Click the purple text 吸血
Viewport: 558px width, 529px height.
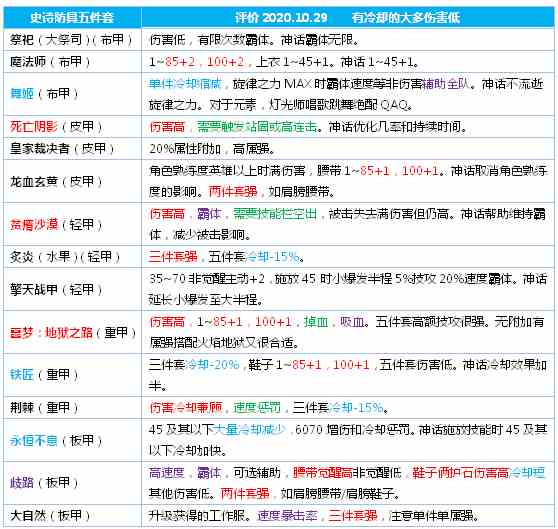click(352, 322)
